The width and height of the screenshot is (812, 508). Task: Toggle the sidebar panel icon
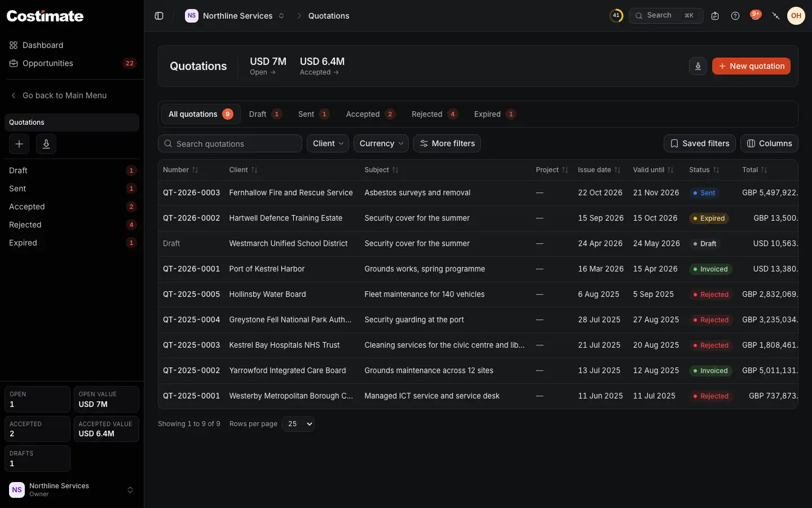(159, 16)
